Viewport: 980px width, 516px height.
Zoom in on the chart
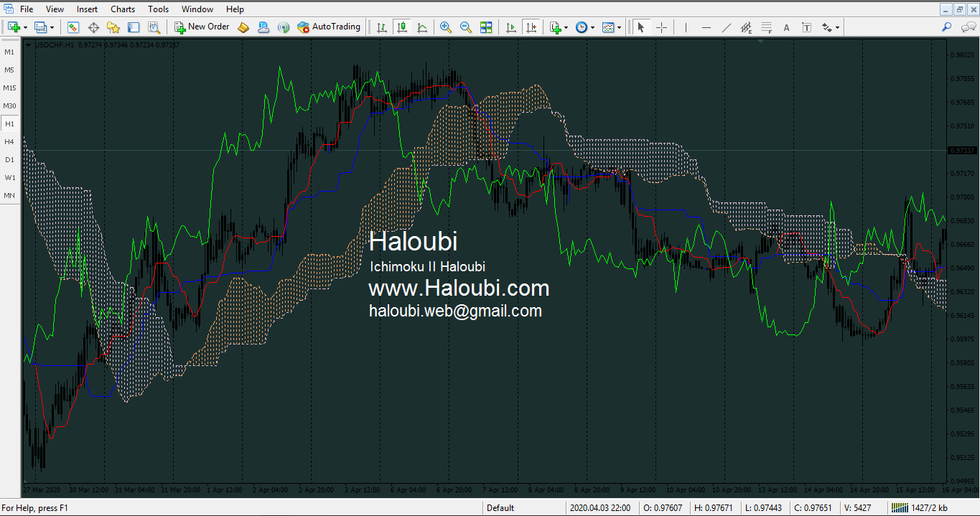(446, 27)
